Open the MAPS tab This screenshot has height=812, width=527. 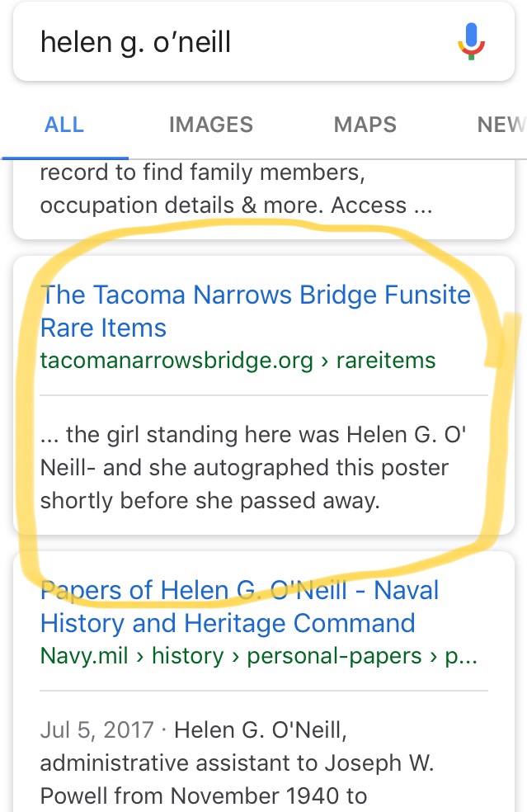coord(365,125)
